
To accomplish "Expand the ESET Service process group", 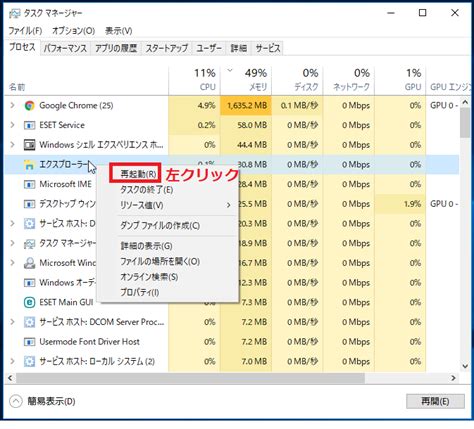I will [x=12, y=125].
